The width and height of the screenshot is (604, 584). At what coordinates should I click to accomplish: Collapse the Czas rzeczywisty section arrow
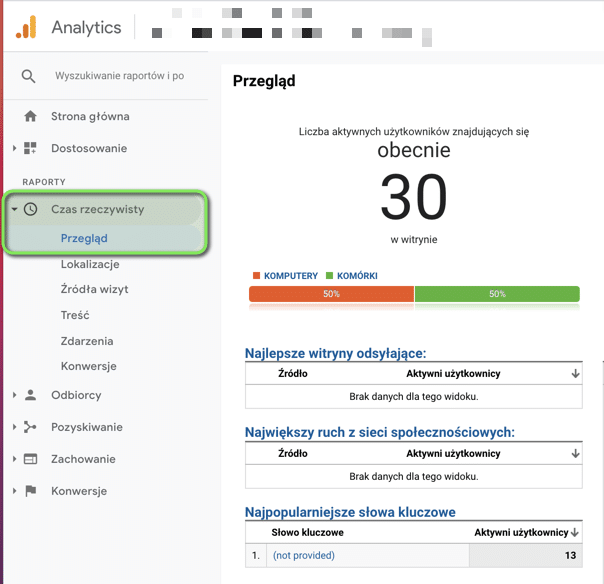(14, 209)
